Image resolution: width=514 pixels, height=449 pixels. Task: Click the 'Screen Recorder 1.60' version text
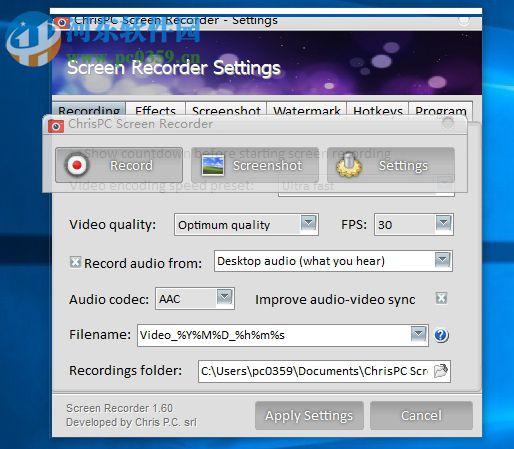[119, 408]
